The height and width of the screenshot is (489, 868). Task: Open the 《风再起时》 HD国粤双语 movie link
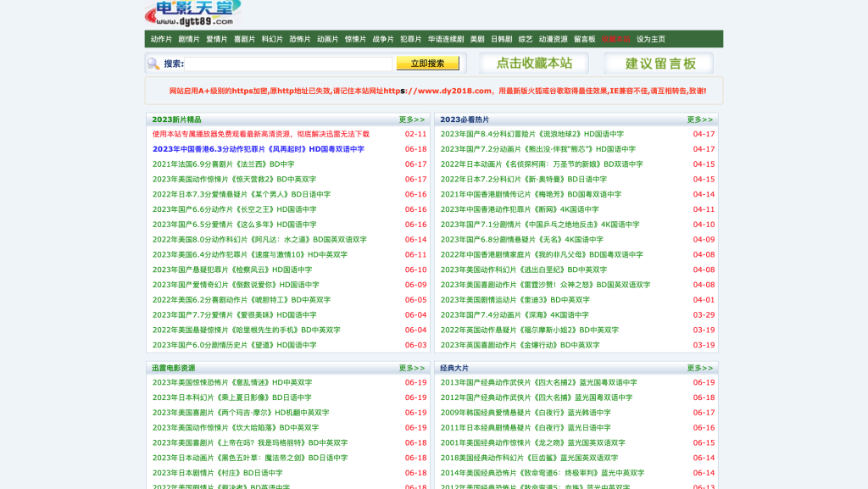259,149
